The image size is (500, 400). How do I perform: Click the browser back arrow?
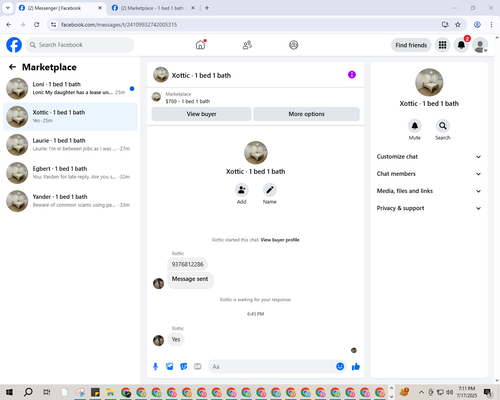point(9,25)
